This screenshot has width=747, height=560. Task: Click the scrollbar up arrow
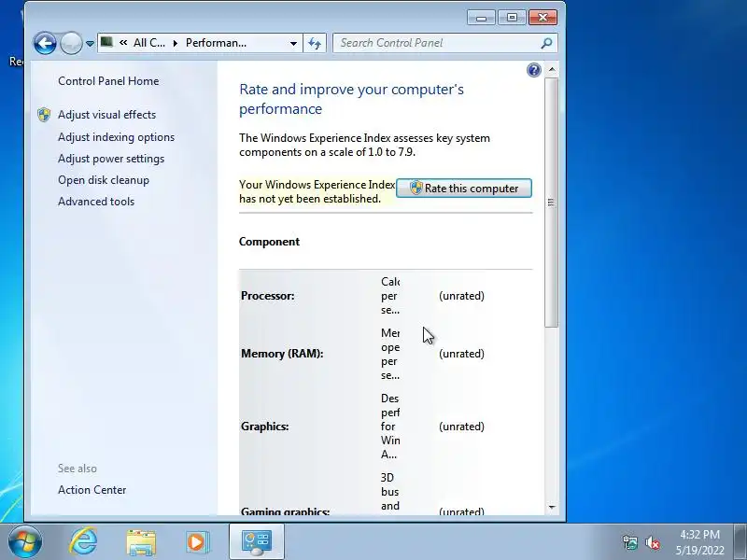point(552,70)
